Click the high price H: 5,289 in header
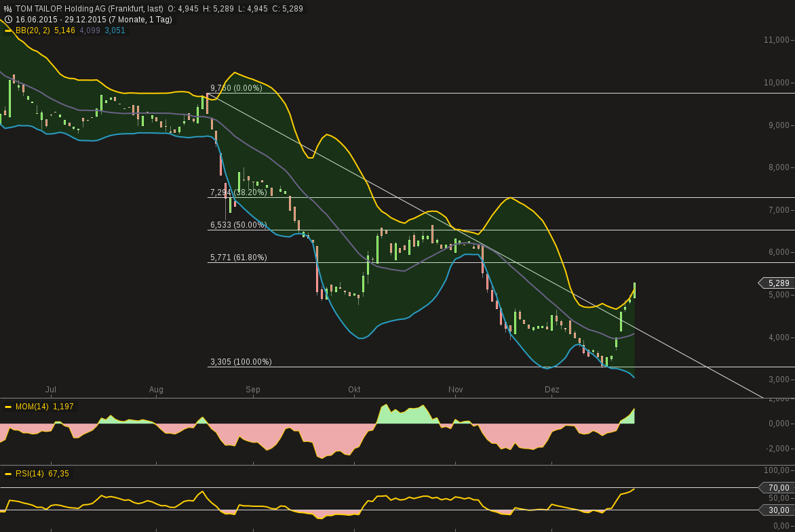 click(219, 9)
